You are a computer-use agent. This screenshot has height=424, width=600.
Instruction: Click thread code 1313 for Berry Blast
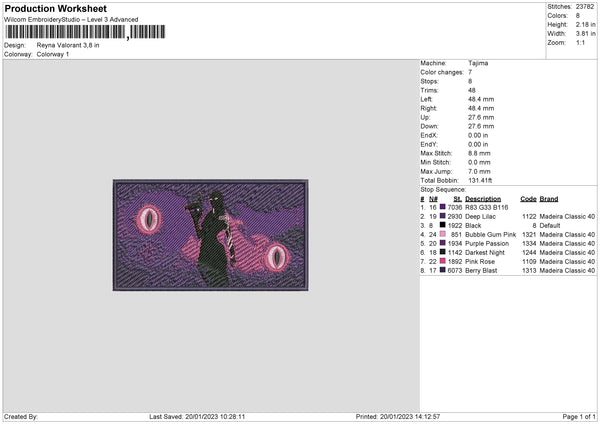529,271
